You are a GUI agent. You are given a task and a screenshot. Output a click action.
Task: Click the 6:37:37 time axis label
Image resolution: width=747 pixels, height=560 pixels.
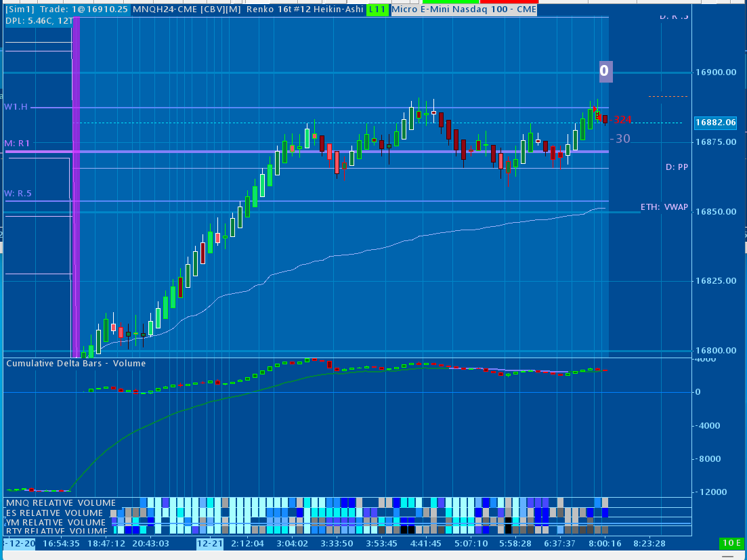(x=560, y=543)
